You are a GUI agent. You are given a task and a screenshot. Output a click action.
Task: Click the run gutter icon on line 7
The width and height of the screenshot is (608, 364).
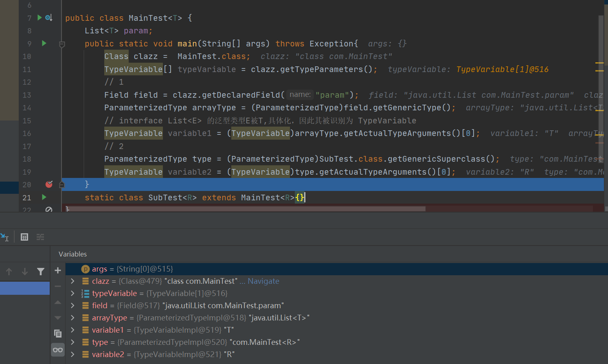coord(40,18)
